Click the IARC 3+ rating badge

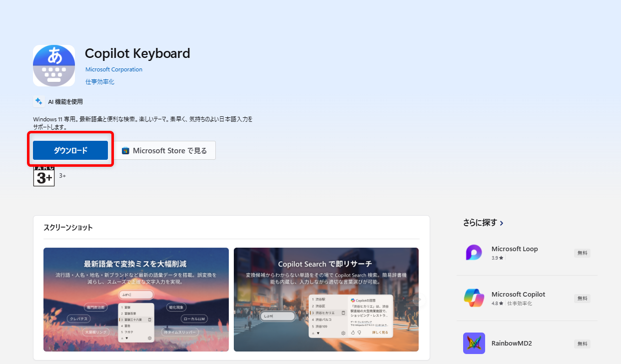(44, 176)
